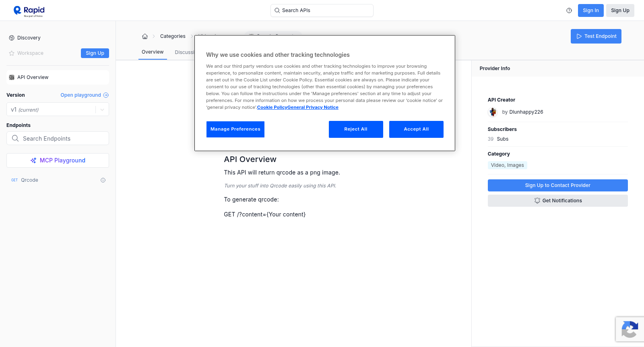Click the sidebar Workspace Sign Up button
The width and height of the screenshot is (644, 347).
[95, 53]
